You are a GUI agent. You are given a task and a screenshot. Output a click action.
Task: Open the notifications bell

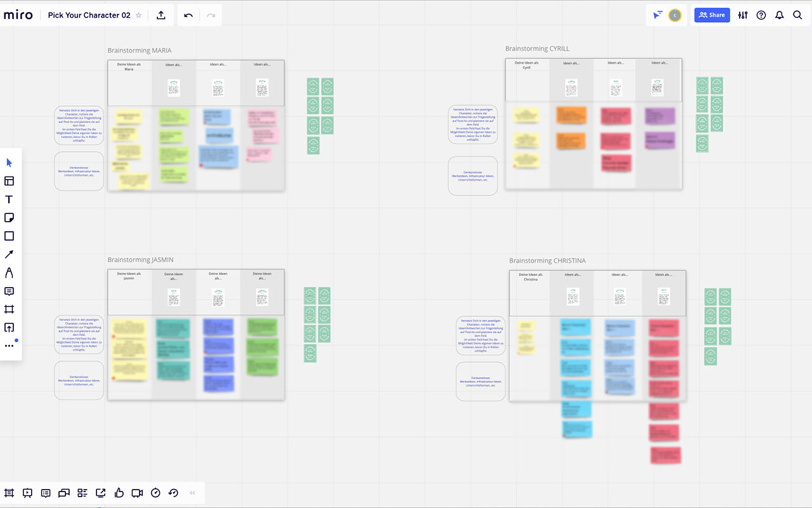(x=780, y=15)
